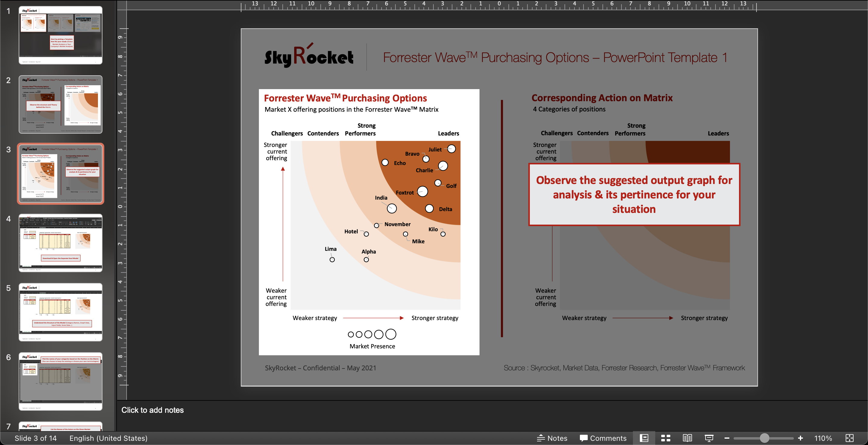This screenshot has height=445, width=868.
Task: Start Slide Show from status bar
Action: point(709,438)
